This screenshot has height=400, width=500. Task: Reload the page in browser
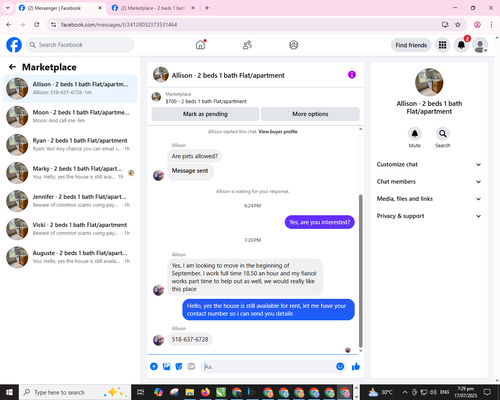point(37,25)
